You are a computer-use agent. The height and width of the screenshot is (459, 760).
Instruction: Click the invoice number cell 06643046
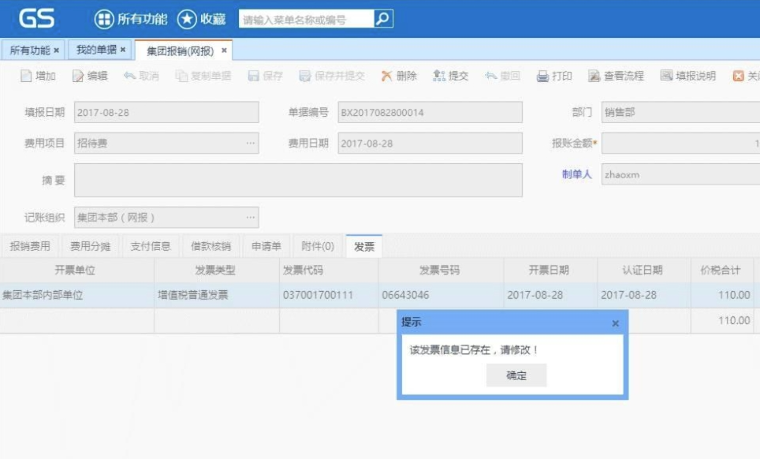coord(441,295)
